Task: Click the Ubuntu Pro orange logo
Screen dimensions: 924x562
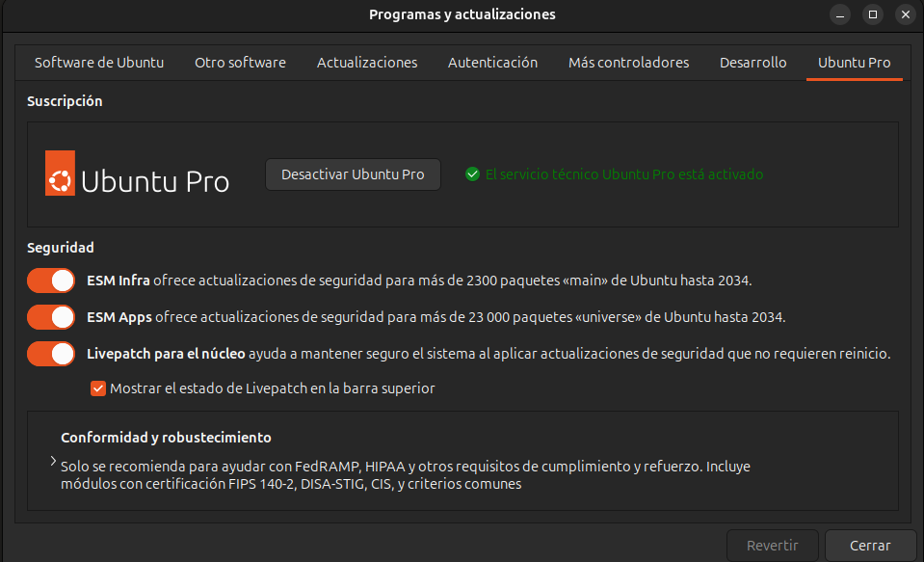Action: point(60,174)
